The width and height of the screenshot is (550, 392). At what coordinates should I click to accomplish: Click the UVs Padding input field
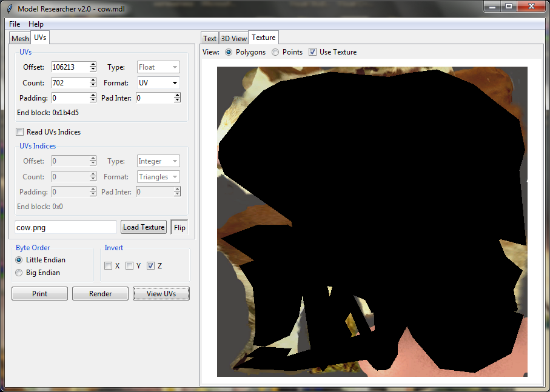pyautogui.click(x=70, y=98)
